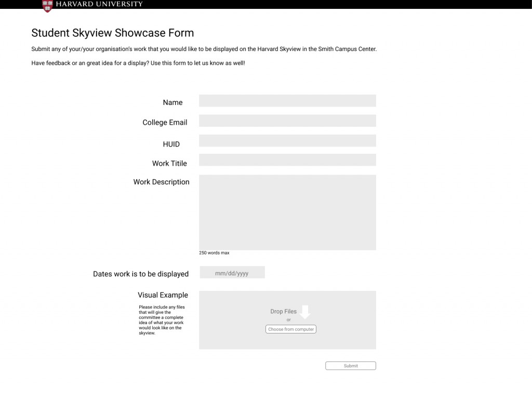Screen dimensions: 532x401
Task: Submit the showcase form
Action: pyautogui.click(x=351, y=366)
